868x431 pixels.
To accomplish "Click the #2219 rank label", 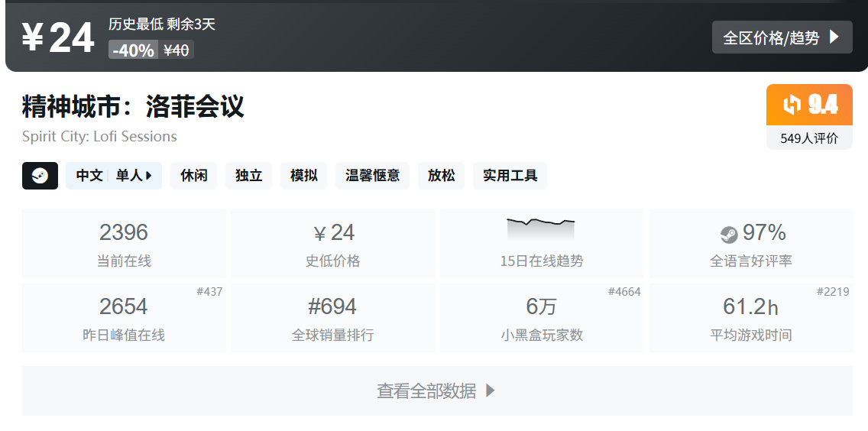I will [x=833, y=291].
